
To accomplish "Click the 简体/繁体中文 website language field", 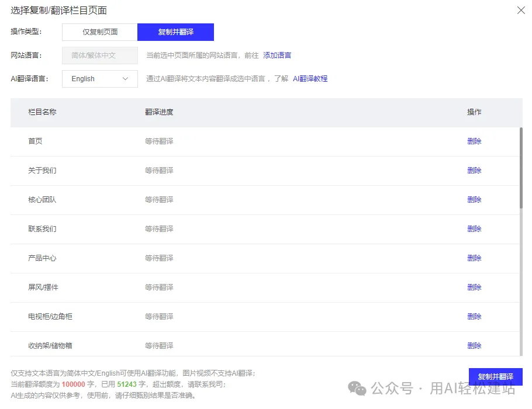I will [x=99, y=55].
